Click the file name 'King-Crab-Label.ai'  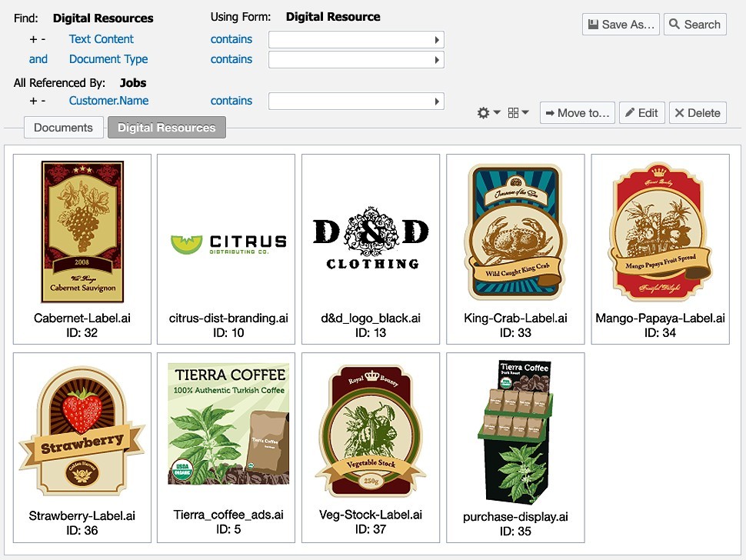point(515,318)
